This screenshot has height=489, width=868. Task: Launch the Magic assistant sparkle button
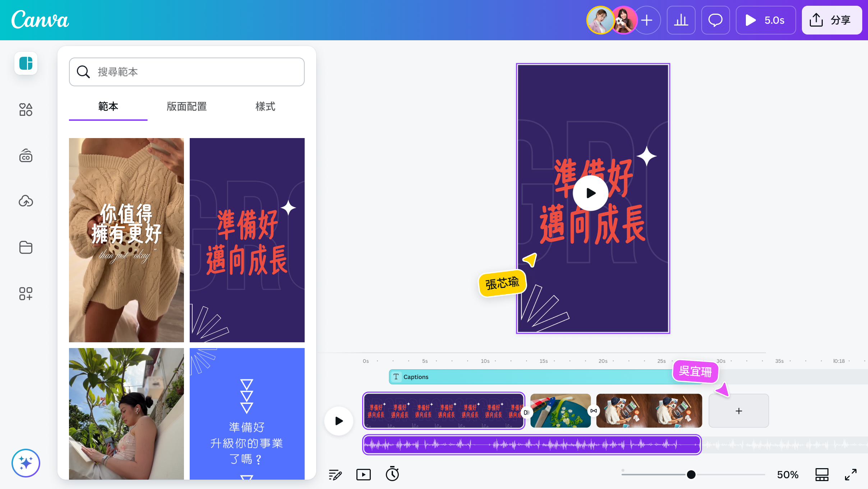pyautogui.click(x=26, y=463)
